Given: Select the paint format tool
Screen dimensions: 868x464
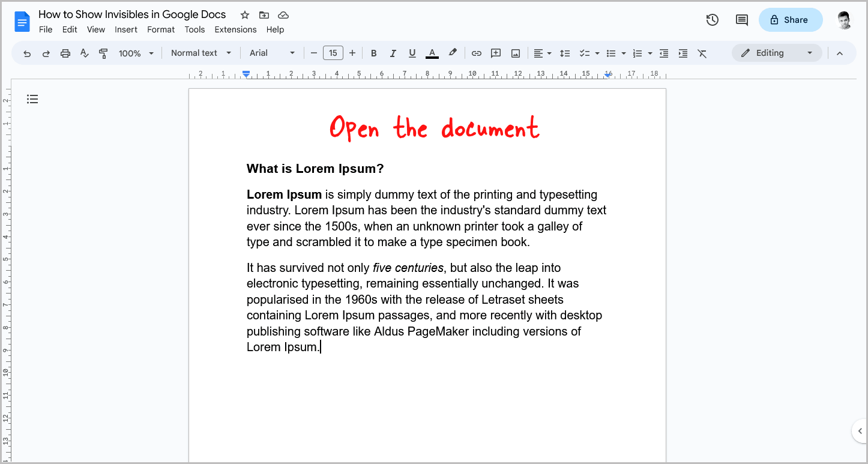Looking at the screenshot, I should tap(103, 53).
